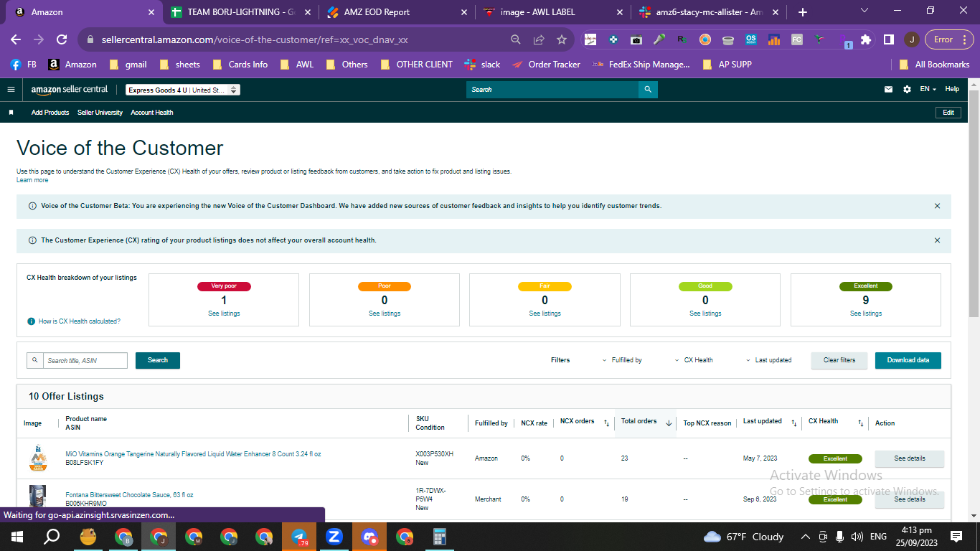This screenshot has height=551, width=980.
Task: Open the Learn more link
Action: tap(32, 180)
